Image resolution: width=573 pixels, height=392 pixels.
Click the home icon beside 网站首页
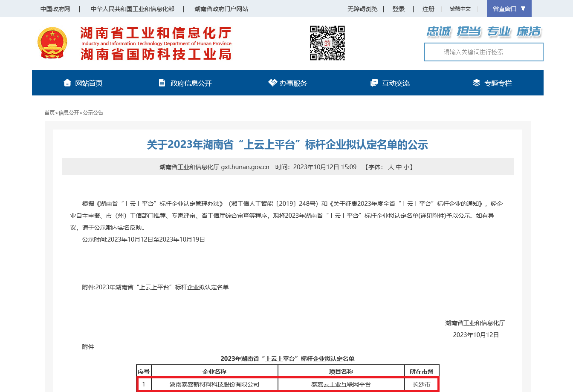pyautogui.click(x=67, y=83)
